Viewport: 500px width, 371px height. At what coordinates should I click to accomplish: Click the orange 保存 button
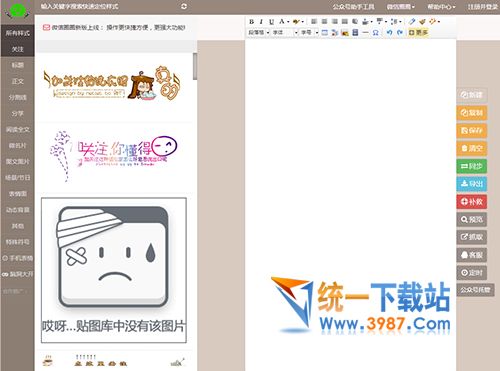pyautogui.click(x=472, y=130)
